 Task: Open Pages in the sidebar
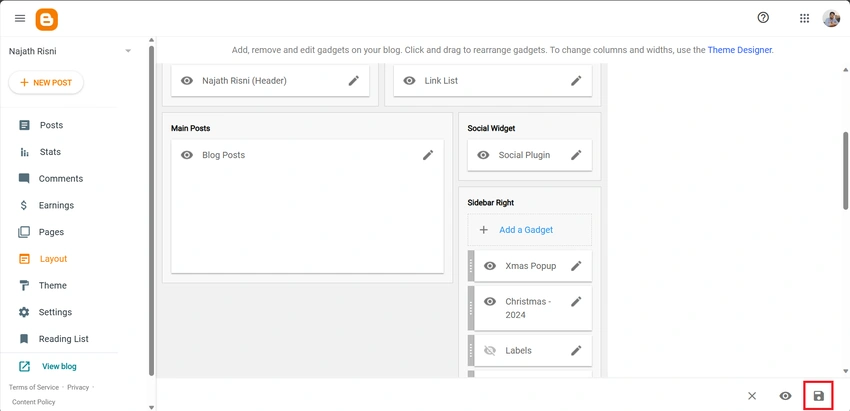[51, 232]
